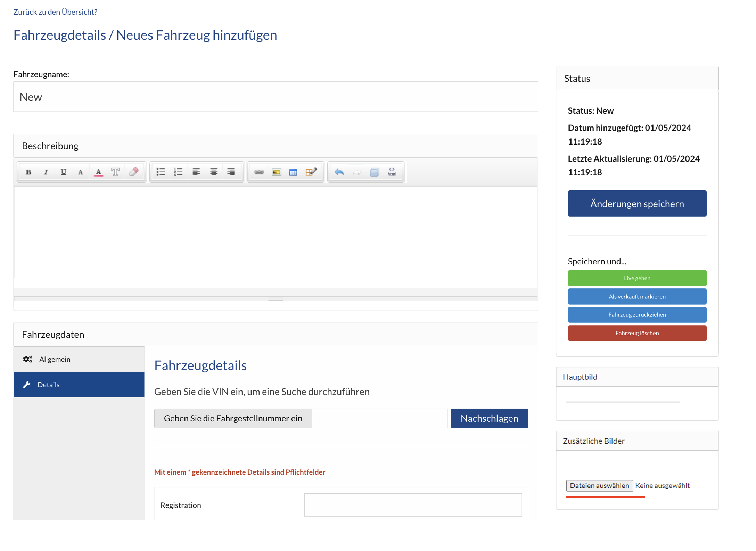Insert a numbered list

pos(178,172)
